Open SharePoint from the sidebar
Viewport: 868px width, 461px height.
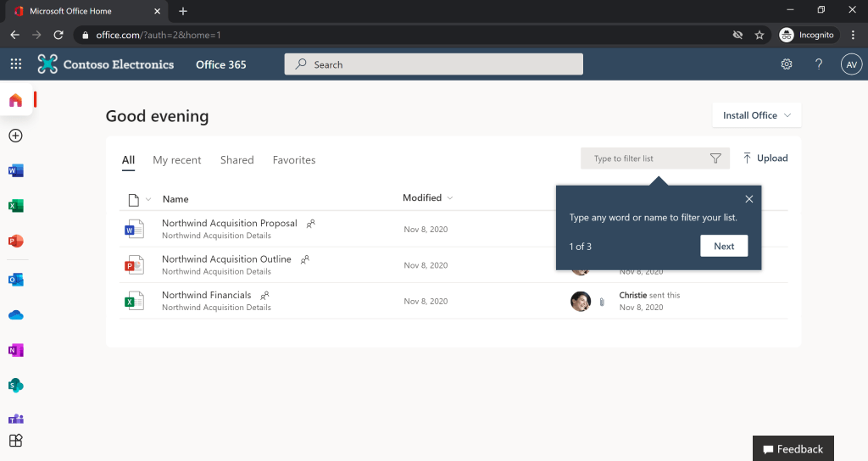tap(15, 386)
